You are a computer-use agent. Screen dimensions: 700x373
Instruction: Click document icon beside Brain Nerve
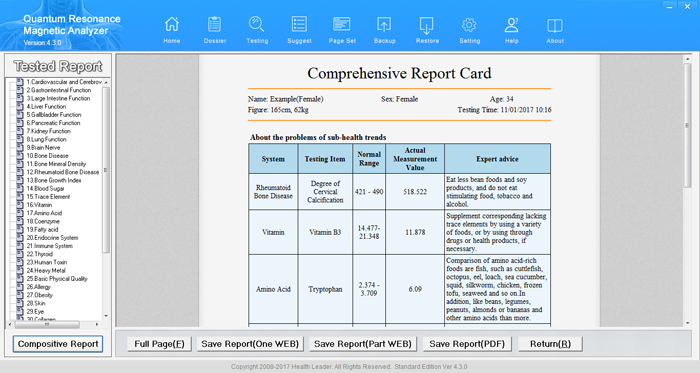[20, 147]
